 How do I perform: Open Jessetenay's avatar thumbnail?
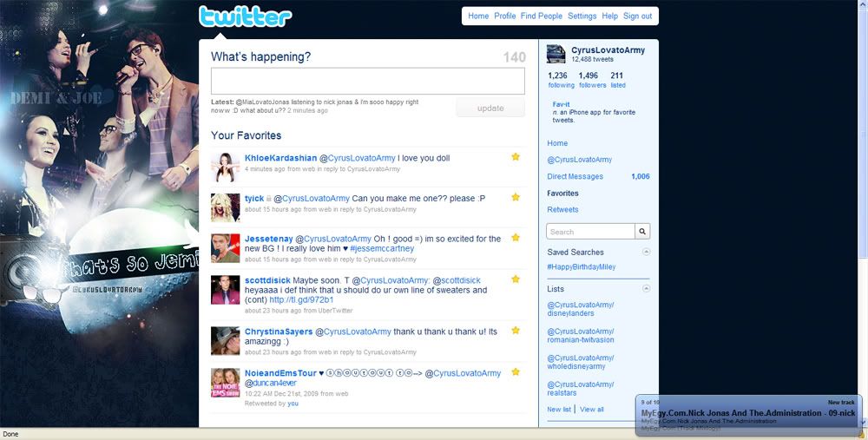point(225,248)
